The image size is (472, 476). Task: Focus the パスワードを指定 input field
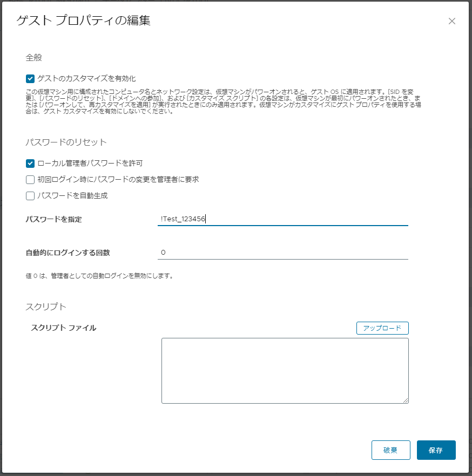[283, 219]
